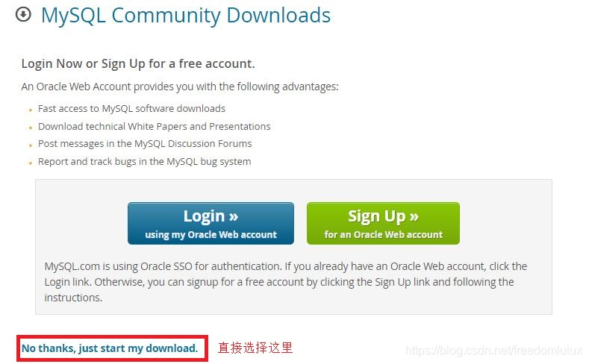Screen dimensions: 589x364
Task: Click the bullet beside Report and track bugs
Action: point(31,163)
